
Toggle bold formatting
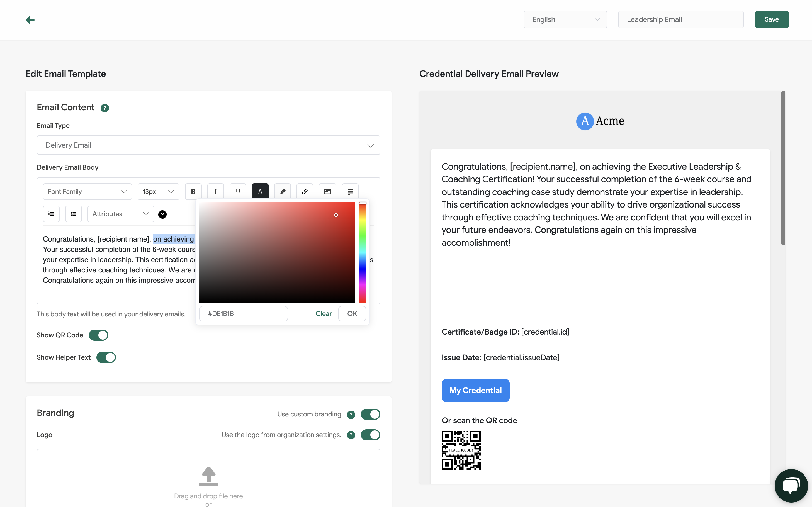click(x=193, y=191)
